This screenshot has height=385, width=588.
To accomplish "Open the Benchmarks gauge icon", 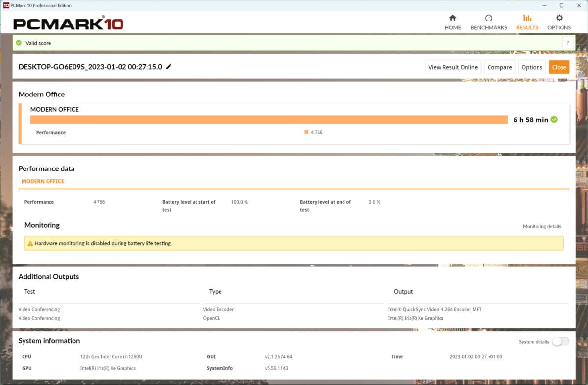I will pyautogui.click(x=489, y=18).
